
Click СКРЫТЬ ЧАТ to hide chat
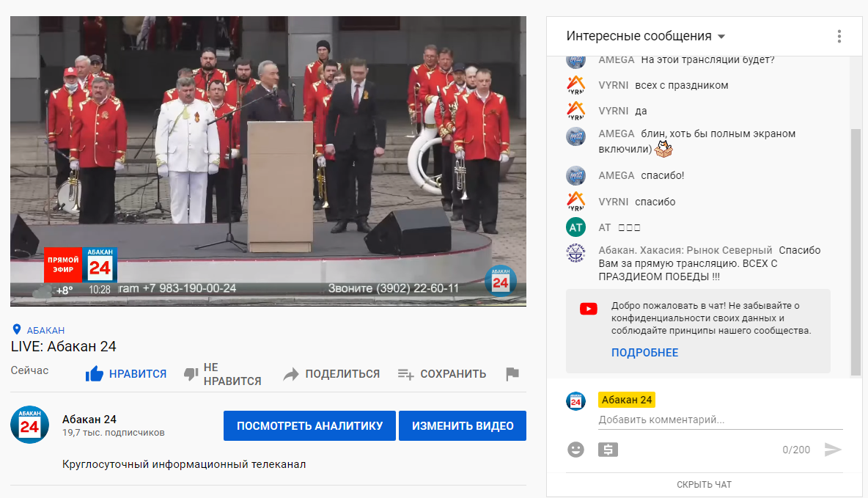[x=704, y=485]
